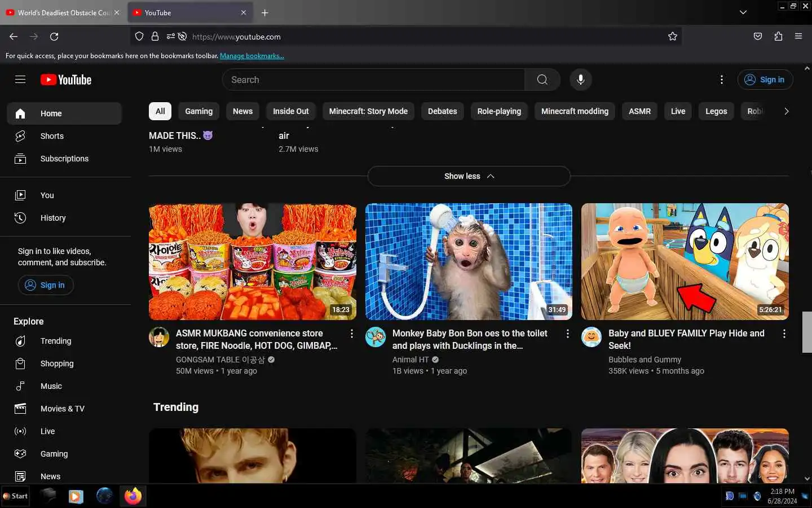Open GONGSAM TABLE channel avatar
Image resolution: width=812 pixels, height=508 pixels.
[x=159, y=337]
